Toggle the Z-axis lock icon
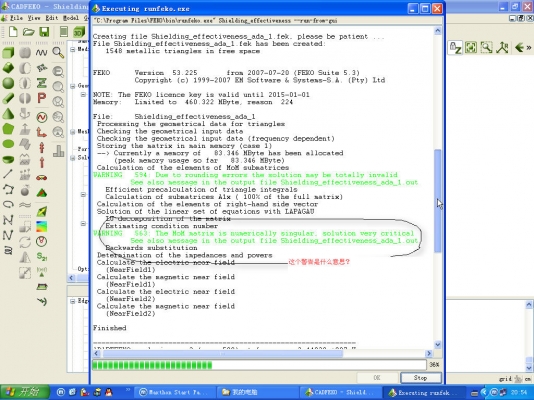 click(x=455, y=47)
